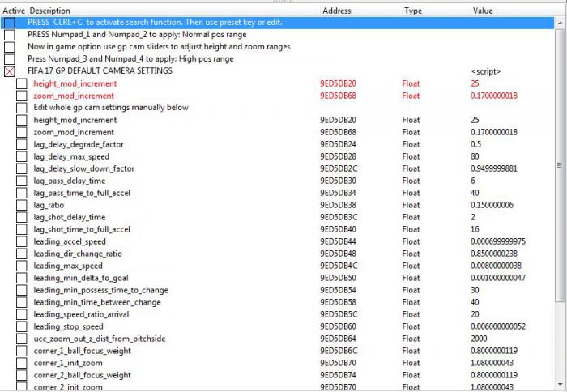The height and width of the screenshot is (392, 567).
Task: Click the Description column header
Action: (50, 11)
